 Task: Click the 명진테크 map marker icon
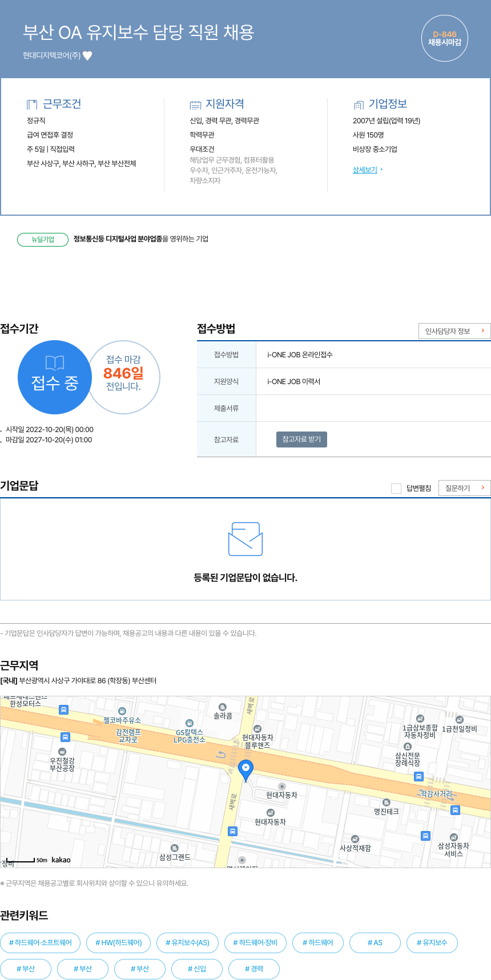pos(386,802)
